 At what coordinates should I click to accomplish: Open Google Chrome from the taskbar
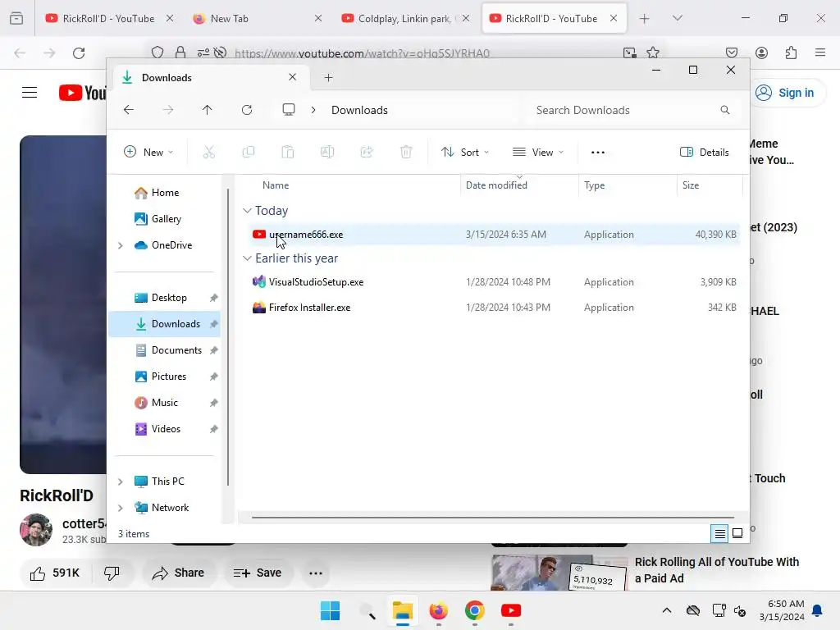[x=475, y=610]
